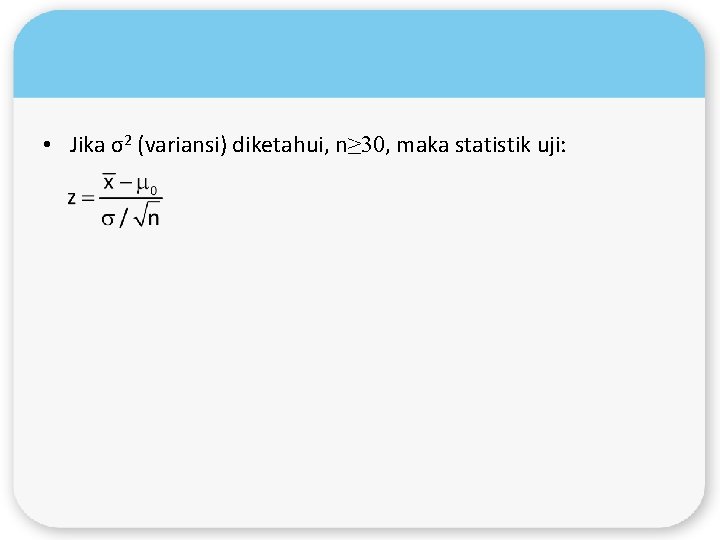Click the minus sign in the numerator
The image size is (720, 540).
(125, 183)
